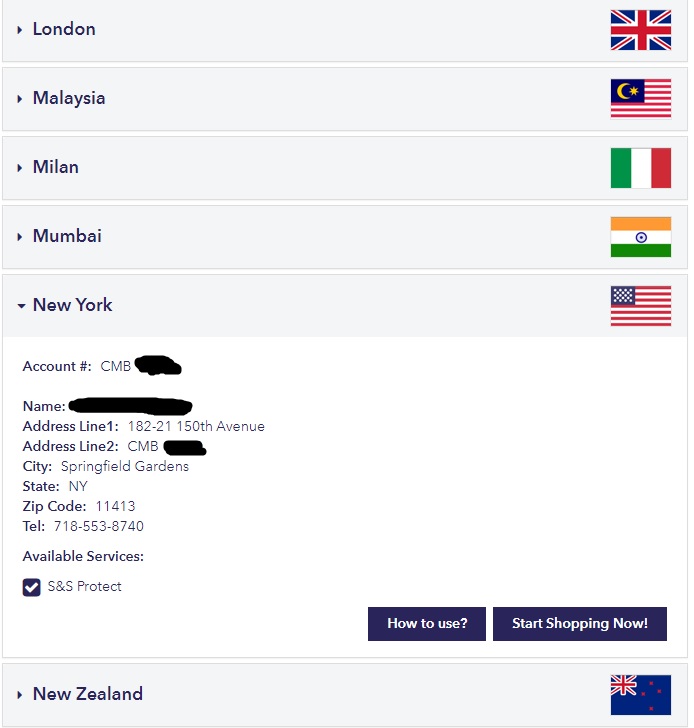Click the India flag icon
Image resolution: width=694 pixels, height=728 pixels.
coord(641,237)
